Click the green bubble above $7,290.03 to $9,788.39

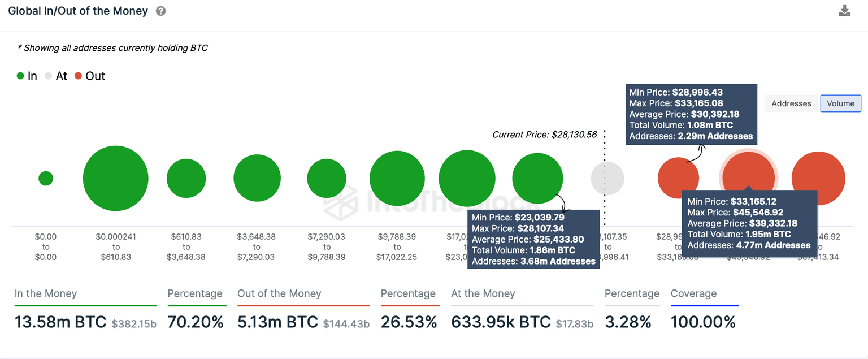tap(327, 179)
